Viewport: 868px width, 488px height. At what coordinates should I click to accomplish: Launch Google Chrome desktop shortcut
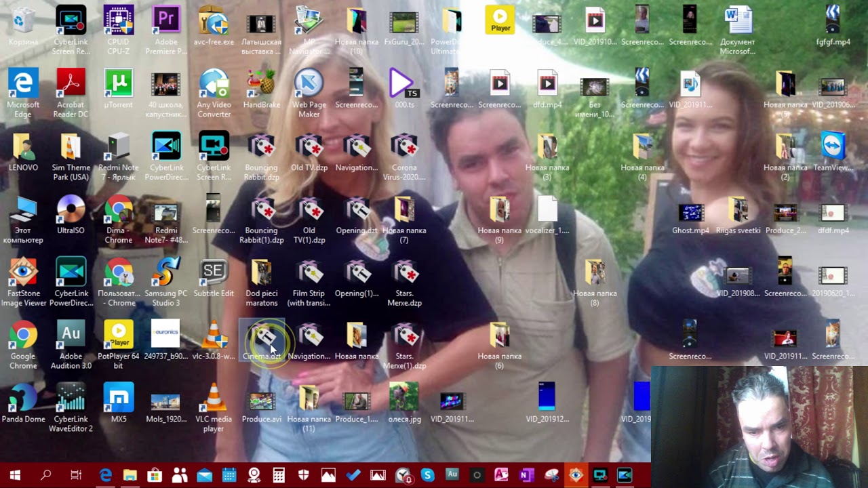point(23,344)
